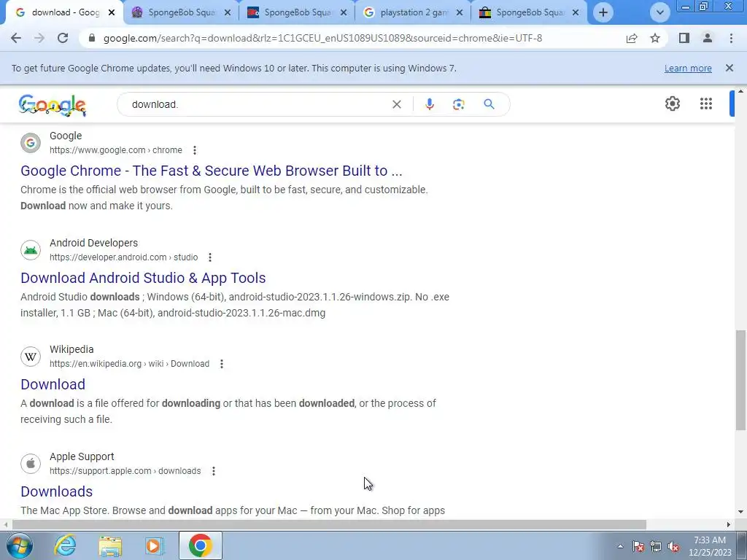Click the horizontal scroll right arrow
This screenshot has height=560, width=747.
pos(729,525)
